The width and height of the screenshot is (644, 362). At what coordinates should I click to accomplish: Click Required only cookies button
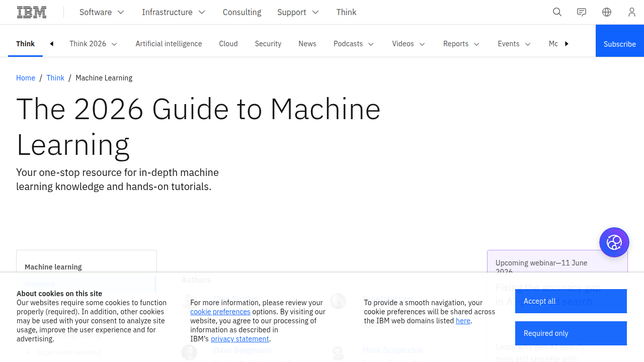tap(571, 333)
